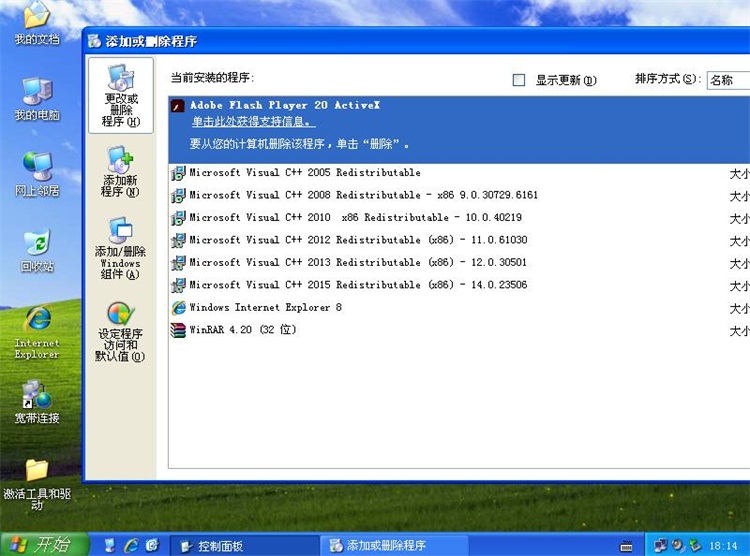This screenshot has height=556, width=750.
Task: Click Adobe Flash Player 20 ActiveX icon
Action: pyautogui.click(x=177, y=106)
